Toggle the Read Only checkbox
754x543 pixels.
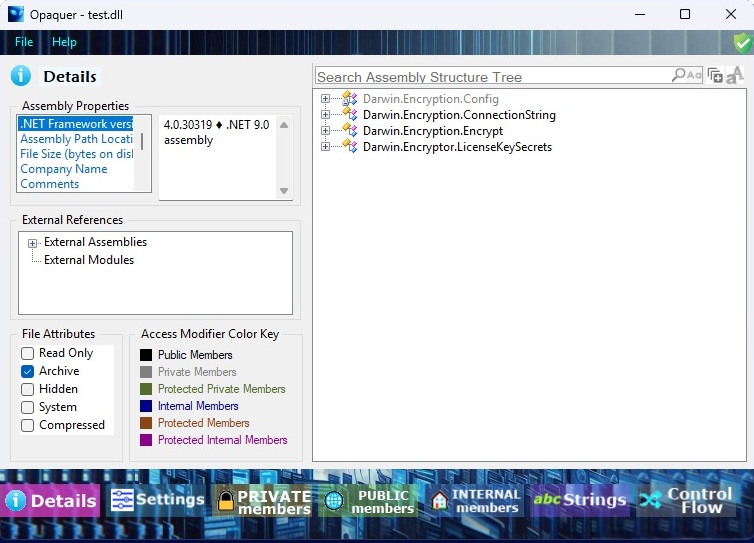pos(27,354)
